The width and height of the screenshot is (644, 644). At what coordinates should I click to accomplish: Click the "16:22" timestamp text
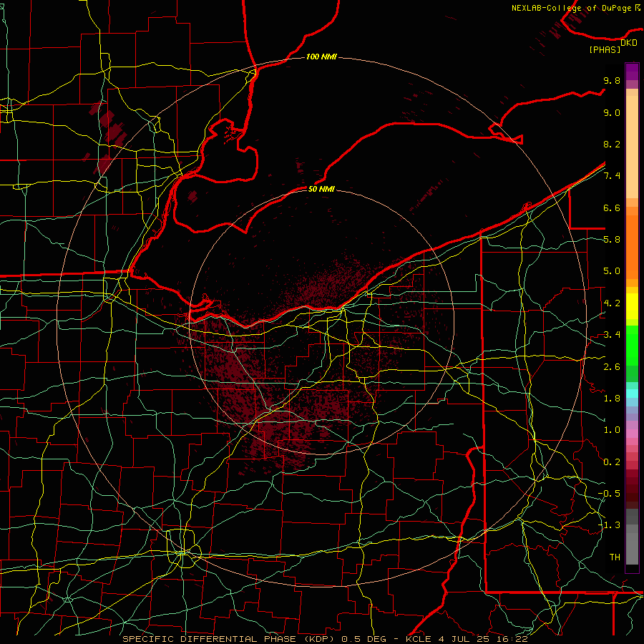pos(512,639)
